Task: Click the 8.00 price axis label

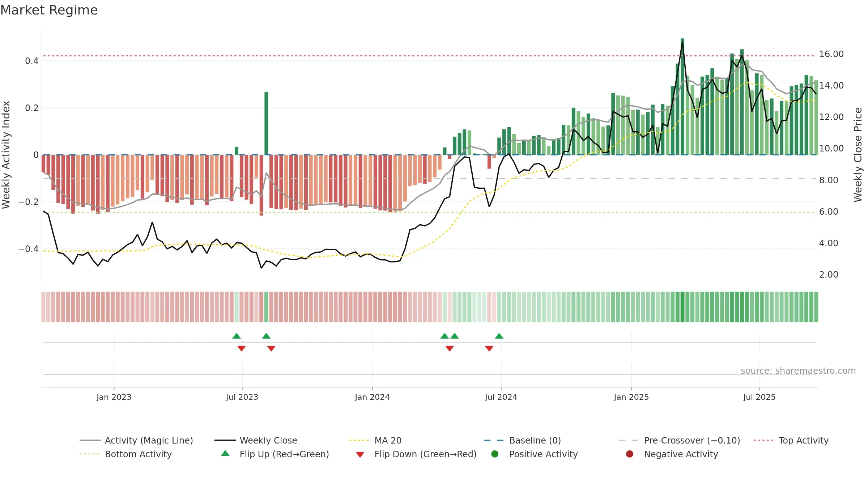Action: 829,180
